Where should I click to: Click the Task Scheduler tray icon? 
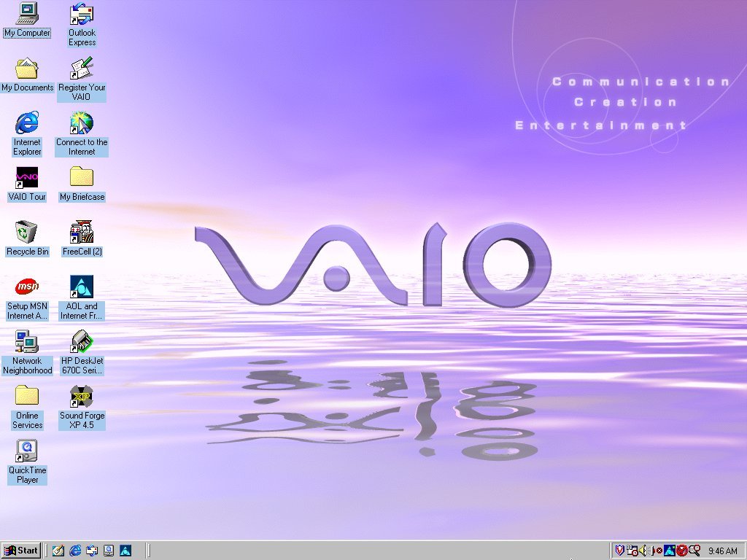[x=632, y=551]
